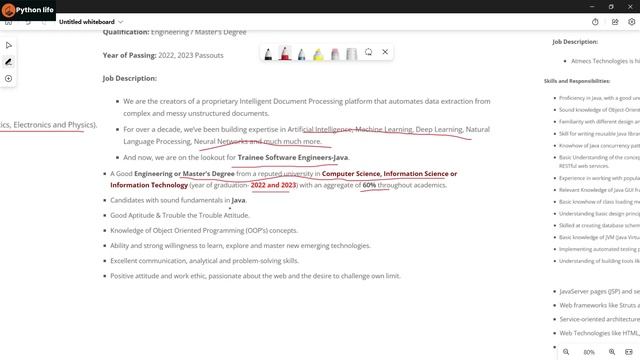Click the Job Description heading on the left document
The height and width of the screenshot is (360, 640).
click(x=129, y=78)
